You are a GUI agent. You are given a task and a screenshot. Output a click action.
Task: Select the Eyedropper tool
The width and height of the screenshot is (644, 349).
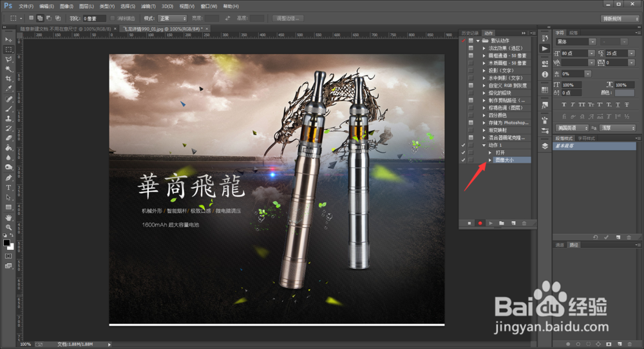8,89
